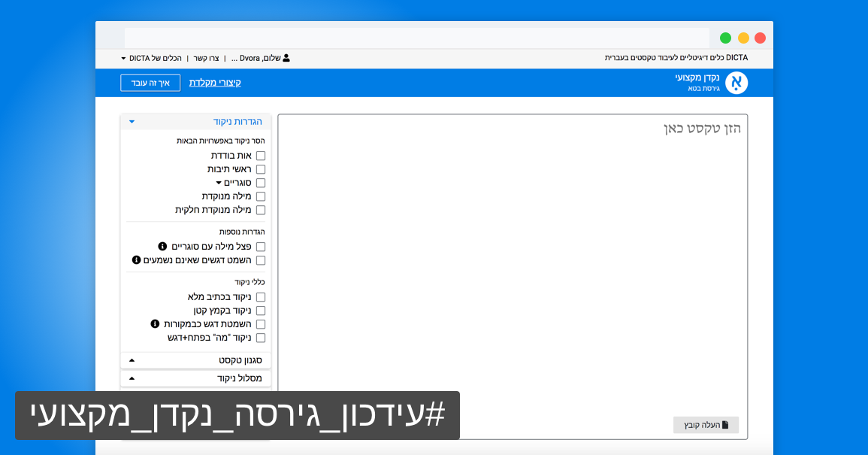Image resolution: width=868 pixels, height=455 pixels.
Task: Open the קיצורי מקלדת link
Action: (215, 83)
